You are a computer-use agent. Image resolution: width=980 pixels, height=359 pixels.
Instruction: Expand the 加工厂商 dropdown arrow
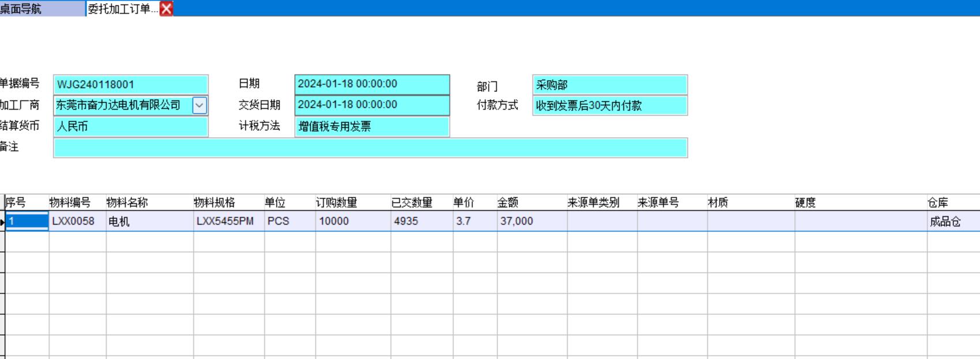point(199,105)
